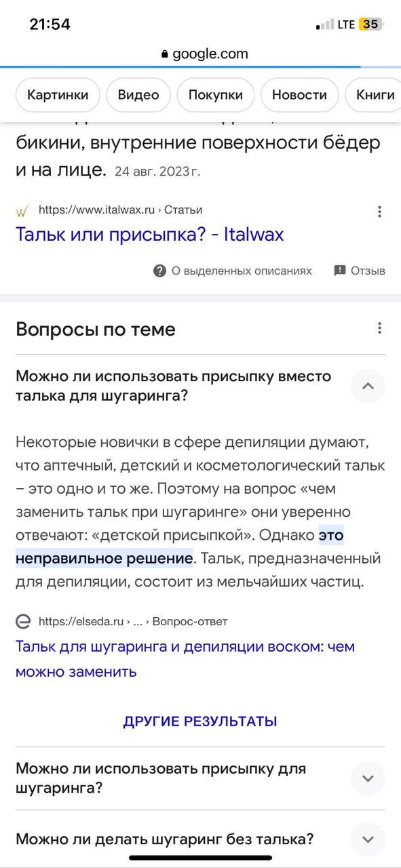Tap the elseda.ru site favicon

[23, 621]
